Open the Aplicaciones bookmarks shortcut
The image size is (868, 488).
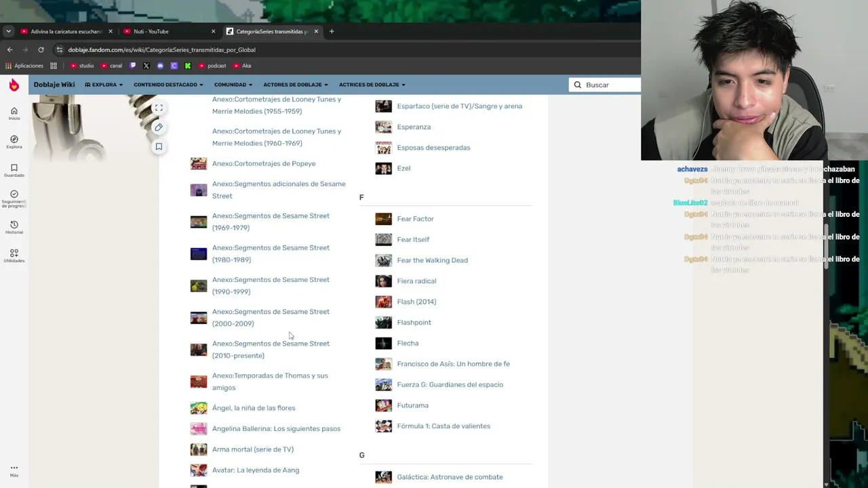pyautogui.click(x=24, y=66)
